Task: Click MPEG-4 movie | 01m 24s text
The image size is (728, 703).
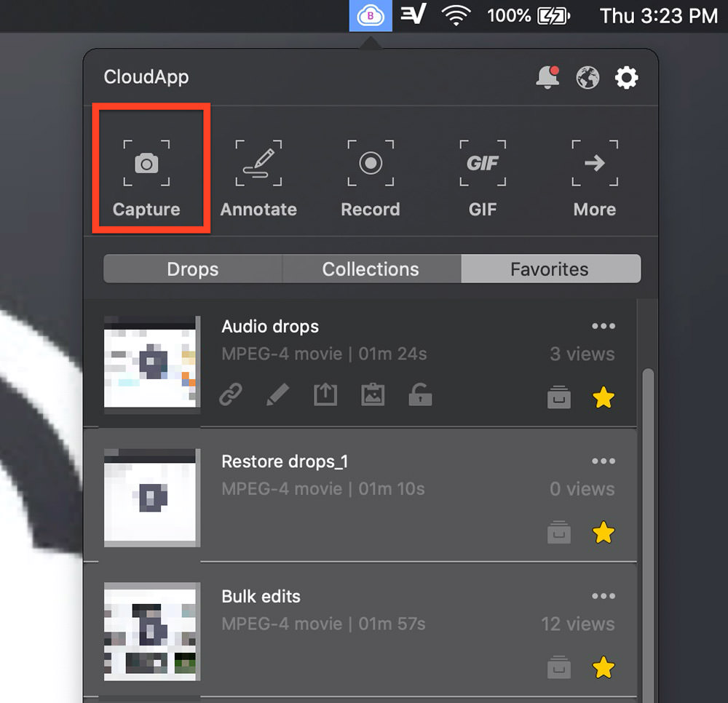Action: pyautogui.click(x=324, y=354)
